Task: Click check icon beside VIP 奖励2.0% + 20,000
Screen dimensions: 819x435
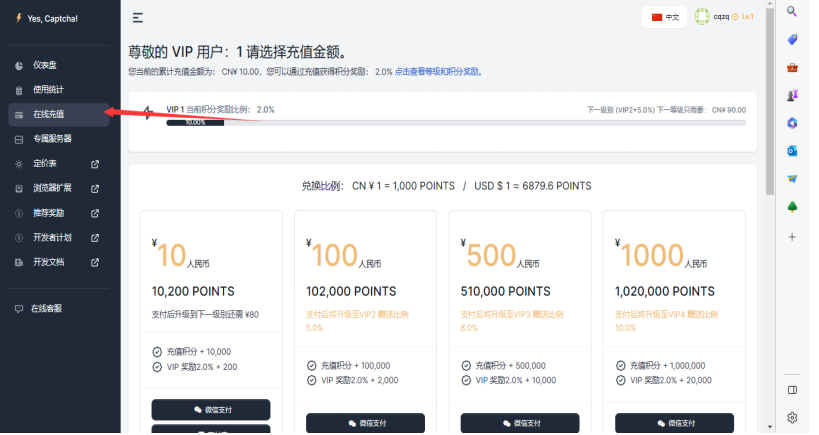Action: (621, 381)
